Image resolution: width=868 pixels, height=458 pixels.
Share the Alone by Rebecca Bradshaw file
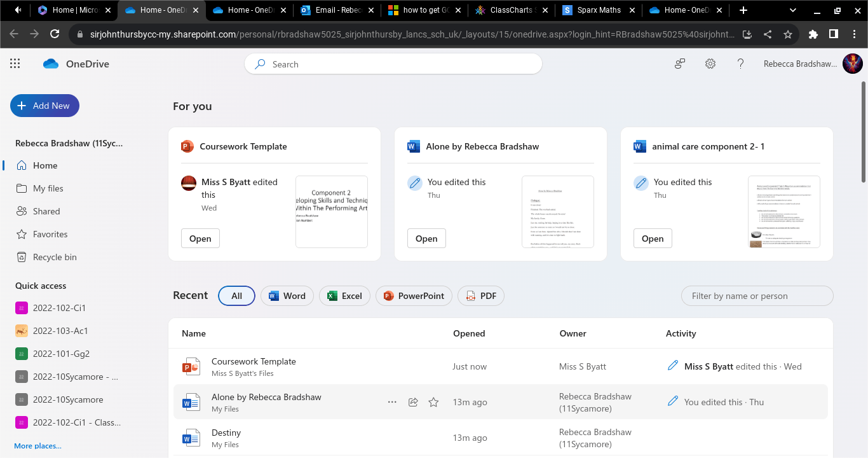pos(413,402)
